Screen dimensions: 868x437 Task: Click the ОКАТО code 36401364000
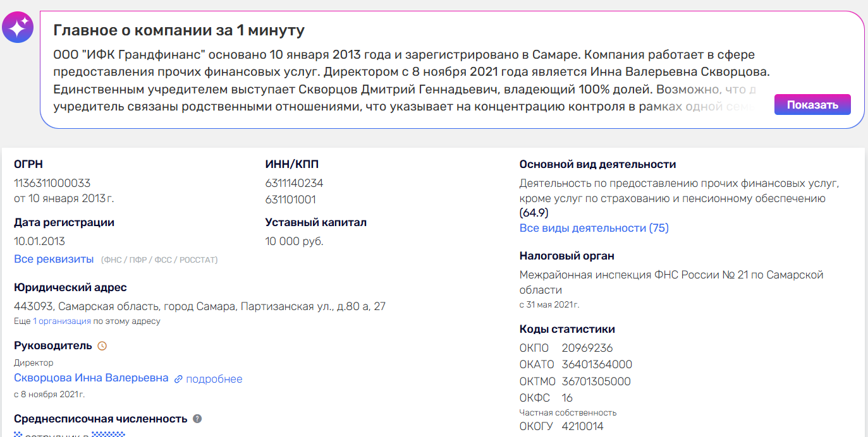click(596, 364)
